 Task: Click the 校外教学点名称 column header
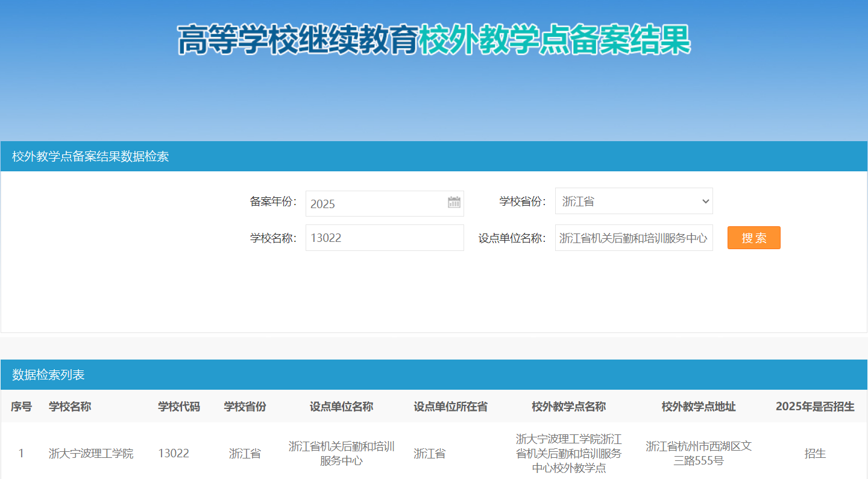568,407
